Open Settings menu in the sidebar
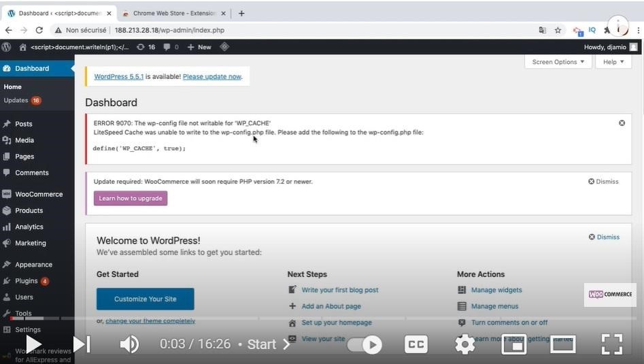Screen dimensions: 644x364 point(37,329)
